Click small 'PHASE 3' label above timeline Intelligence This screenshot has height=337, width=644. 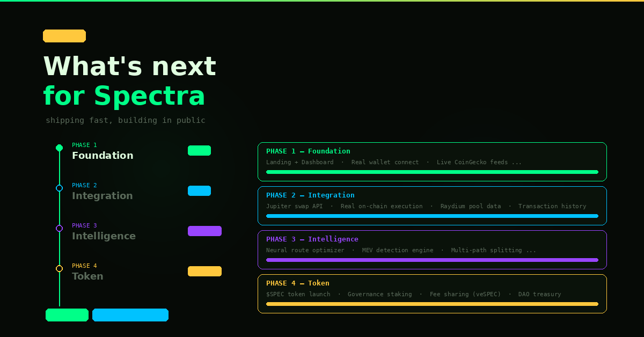(84, 225)
